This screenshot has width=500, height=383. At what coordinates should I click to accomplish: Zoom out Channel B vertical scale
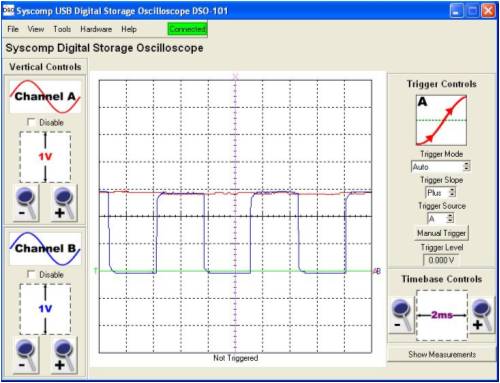coord(26,355)
